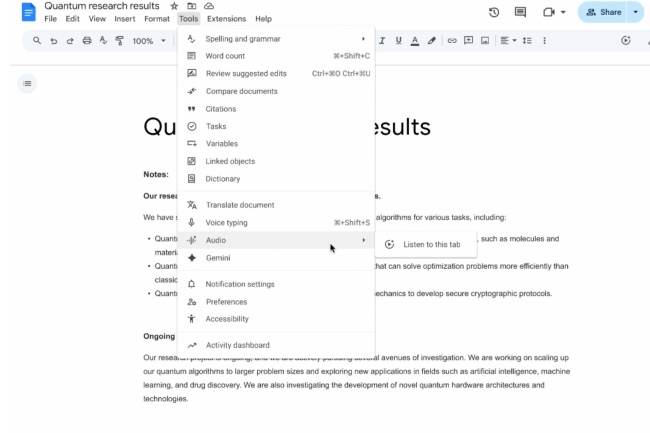Open the Dictionary

(276, 179)
